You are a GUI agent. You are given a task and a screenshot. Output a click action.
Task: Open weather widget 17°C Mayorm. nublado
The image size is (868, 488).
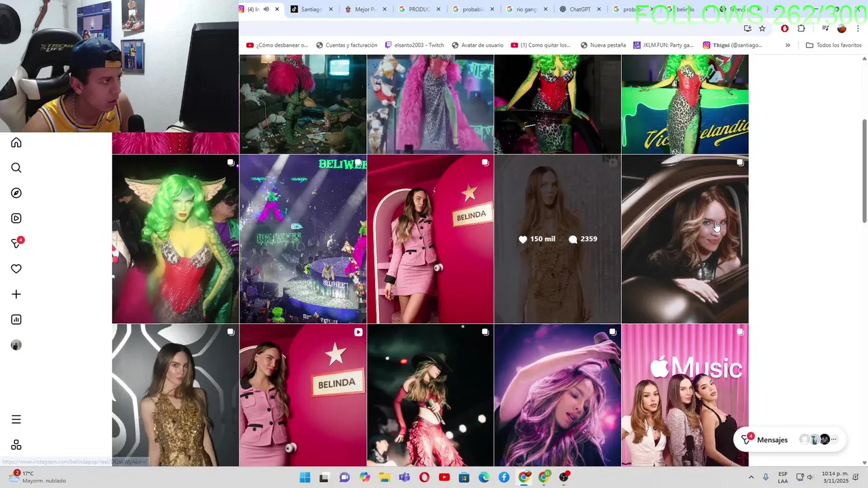pyautogui.click(x=38, y=477)
